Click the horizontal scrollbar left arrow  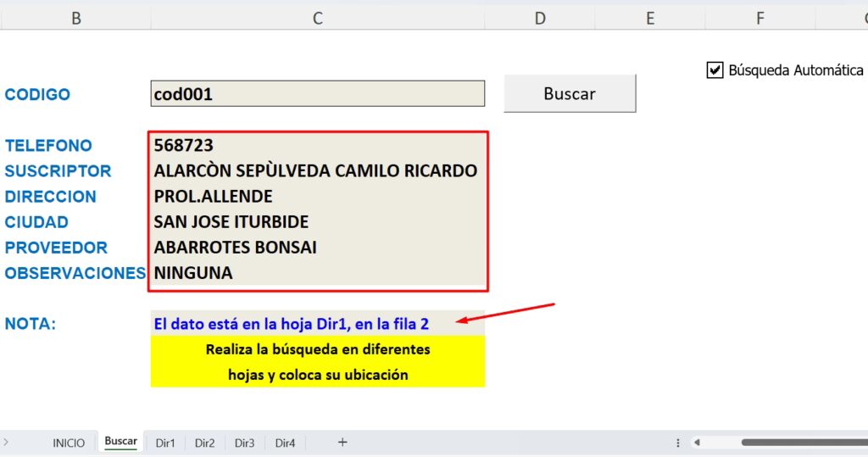[698, 443]
